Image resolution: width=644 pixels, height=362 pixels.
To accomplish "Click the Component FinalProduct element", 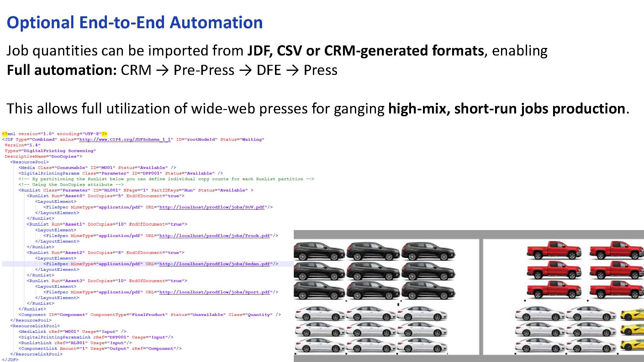I will tap(146, 314).
